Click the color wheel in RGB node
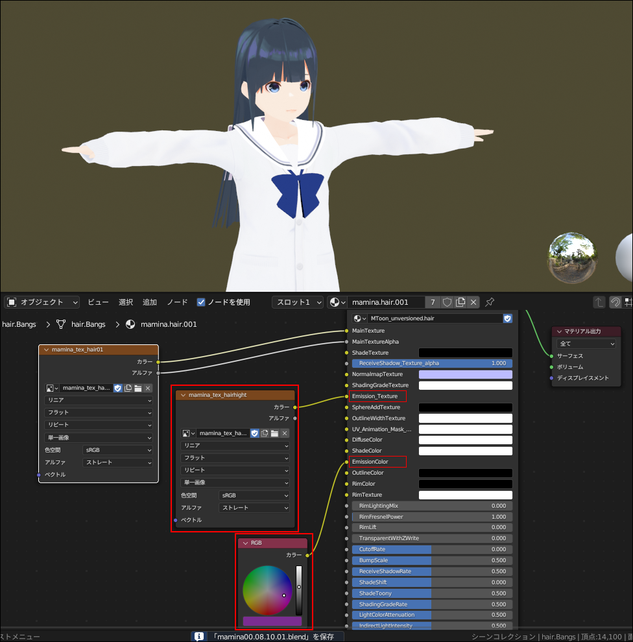Image resolution: width=633 pixels, height=642 pixels. pyautogui.click(x=267, y=590)
